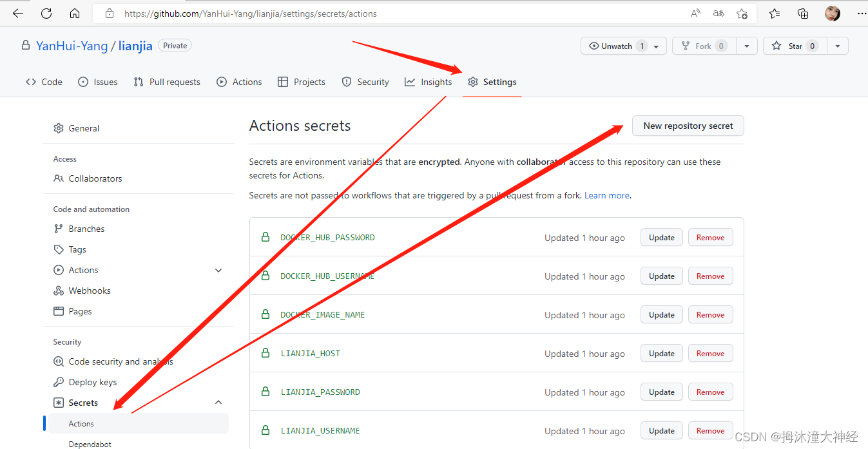Open Code security and analysis settings
Screen dimensions: 868x449
click(113, 361)
